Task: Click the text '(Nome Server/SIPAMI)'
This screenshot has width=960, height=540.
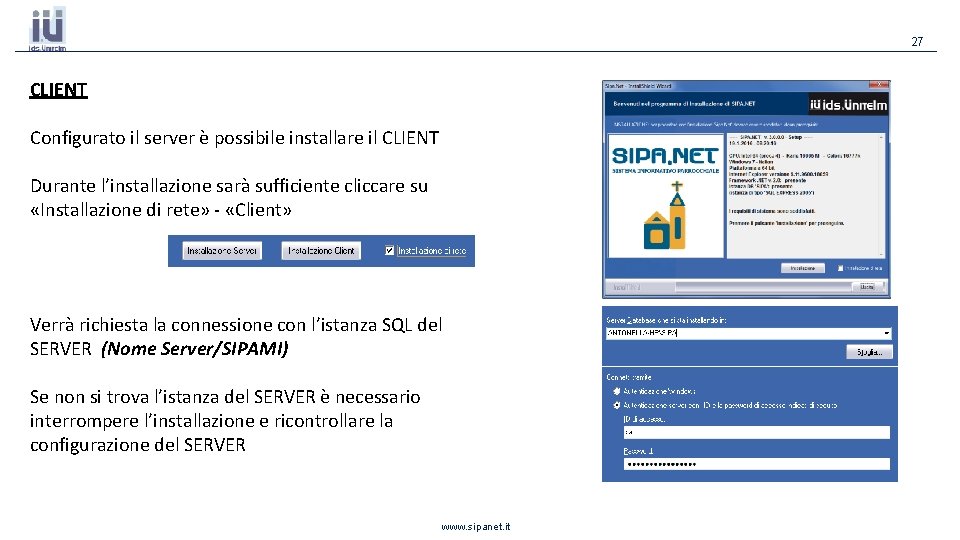Action: point(195,349)
